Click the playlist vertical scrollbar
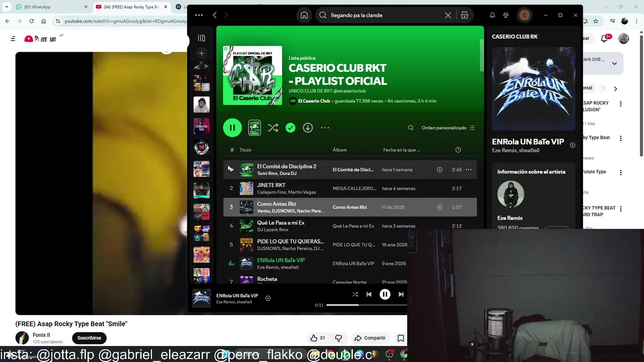The height and width of the screenshot is (362, 644). pos(481,55)
